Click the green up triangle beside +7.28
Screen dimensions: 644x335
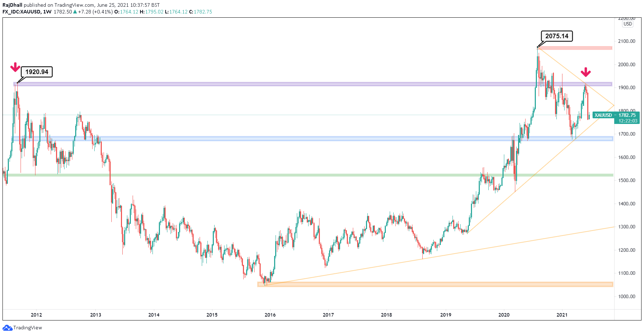tap(75, 12)
